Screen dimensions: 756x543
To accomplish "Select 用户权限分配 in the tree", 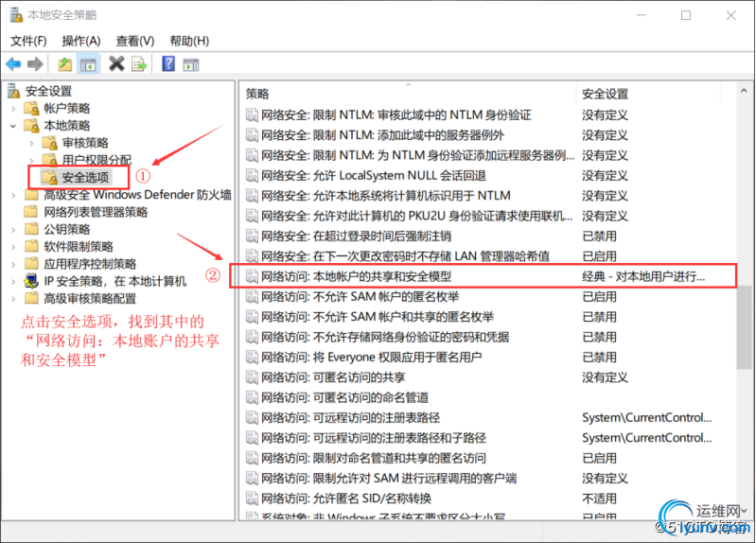I will point(97,160).
